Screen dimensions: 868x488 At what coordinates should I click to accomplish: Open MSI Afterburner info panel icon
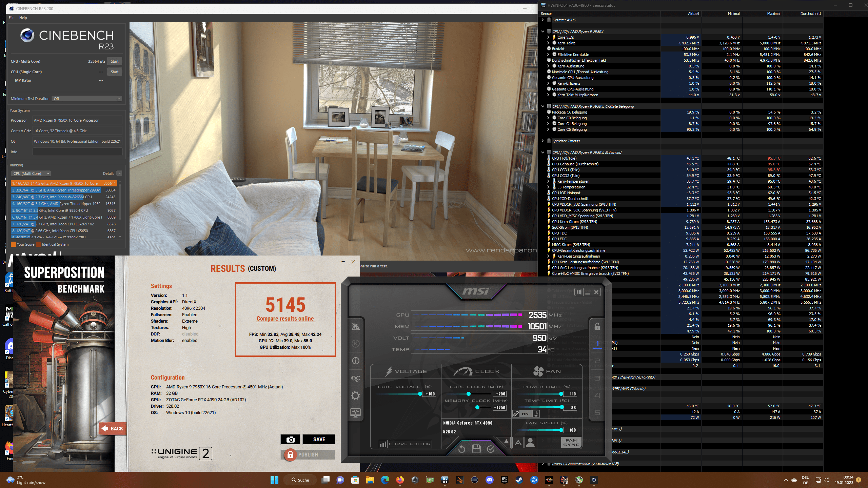pyautogui.click(x=355, y=361)
